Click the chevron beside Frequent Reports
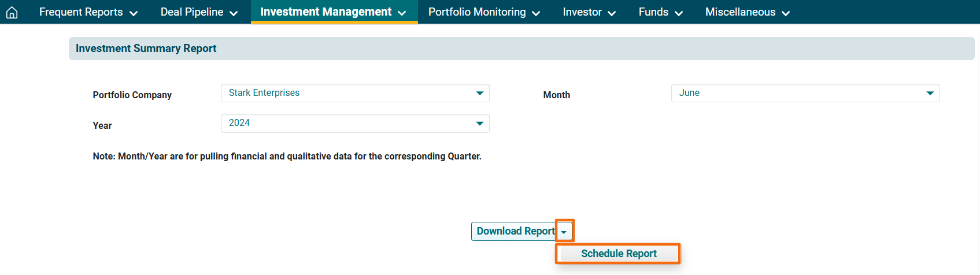The width and height of the screenshot is (980, 275). pos(134,13)
